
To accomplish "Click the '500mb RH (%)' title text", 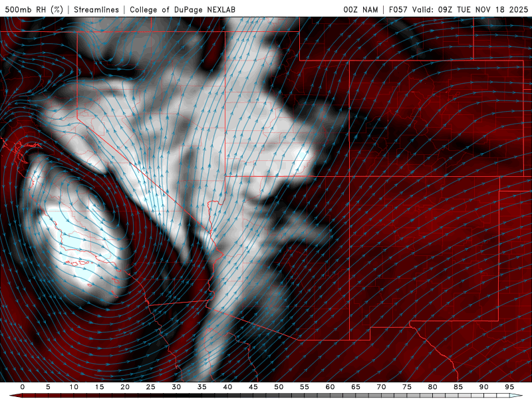I will 34,9.
